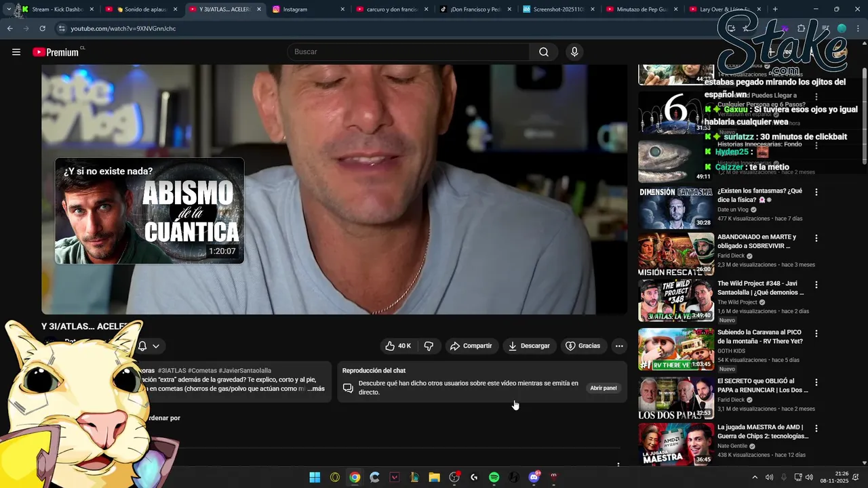868x488 pixels.
Task: Click the Gracias super thanks button
Action: click(x=583, y=346)
